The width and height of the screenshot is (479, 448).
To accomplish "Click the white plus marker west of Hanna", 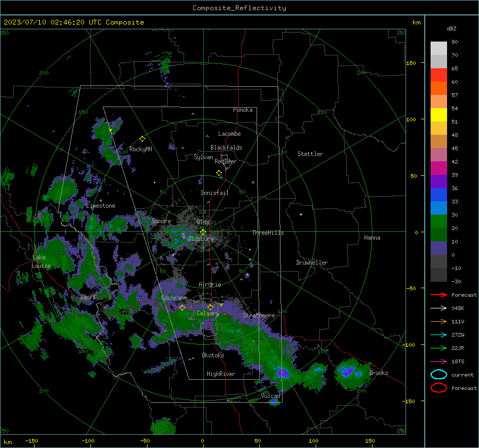I will [301, 214].
